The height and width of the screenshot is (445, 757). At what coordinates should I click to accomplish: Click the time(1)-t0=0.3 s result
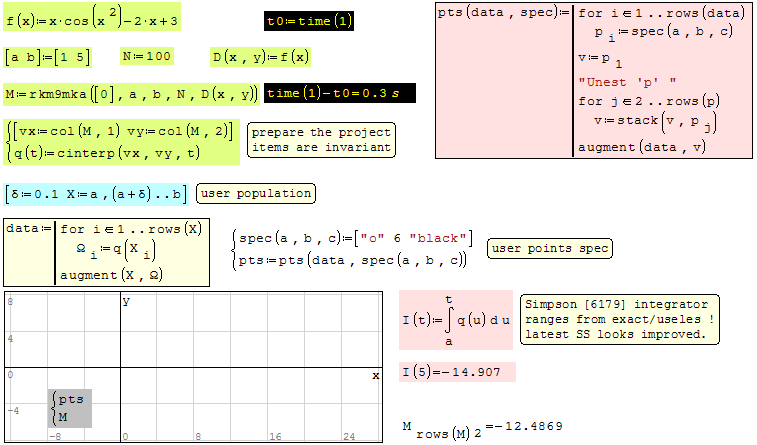340,94
